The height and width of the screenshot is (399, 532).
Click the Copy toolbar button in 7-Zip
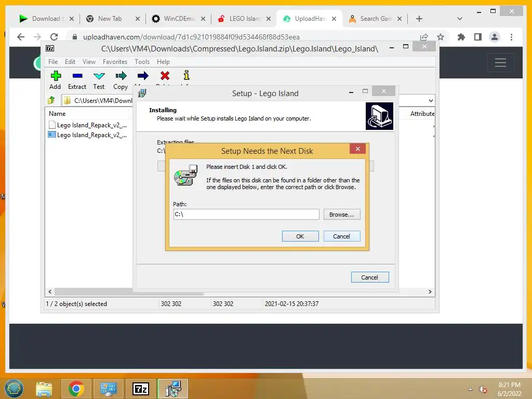121,80
